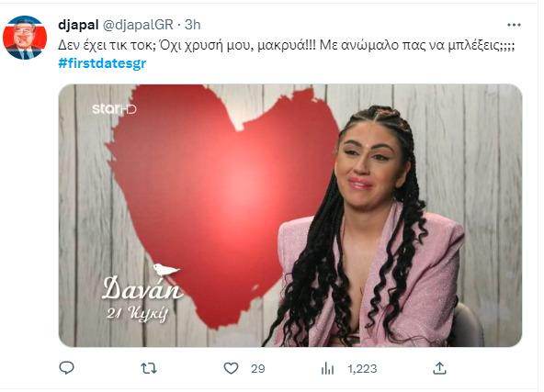This screenshot has height=392, width=544.
Task: Open the djapal display name link
Action: tap(78, 25)
